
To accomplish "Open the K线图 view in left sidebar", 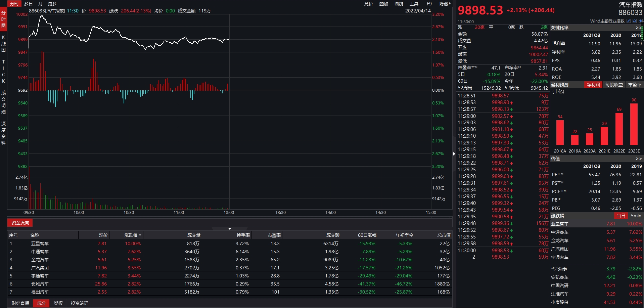I will 3,44.
